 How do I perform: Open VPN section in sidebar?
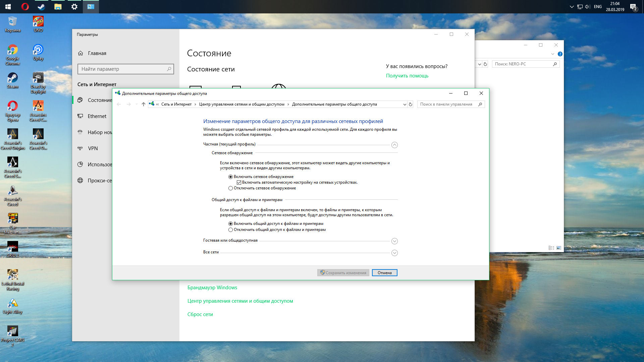93,148
